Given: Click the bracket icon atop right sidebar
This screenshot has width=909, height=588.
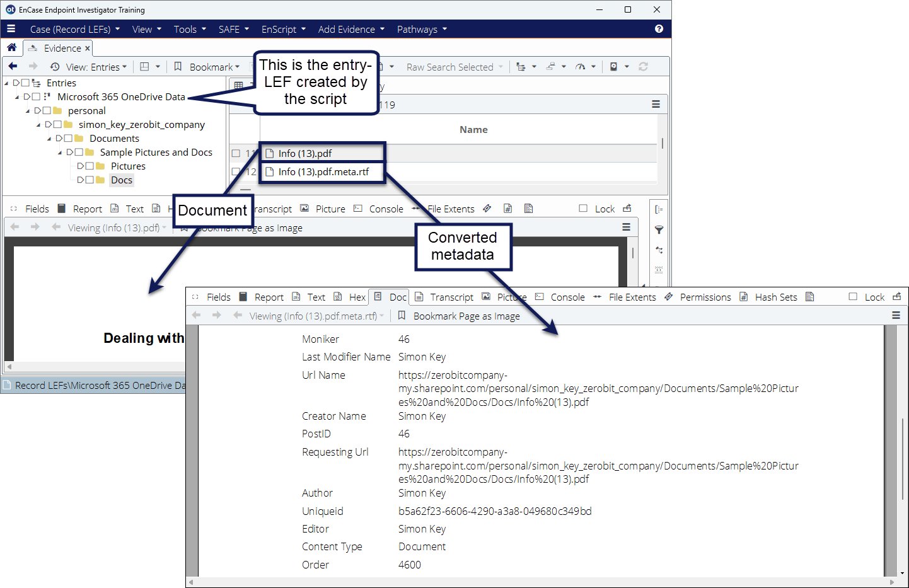Looking at the screenshot, I should click(659, 209).
